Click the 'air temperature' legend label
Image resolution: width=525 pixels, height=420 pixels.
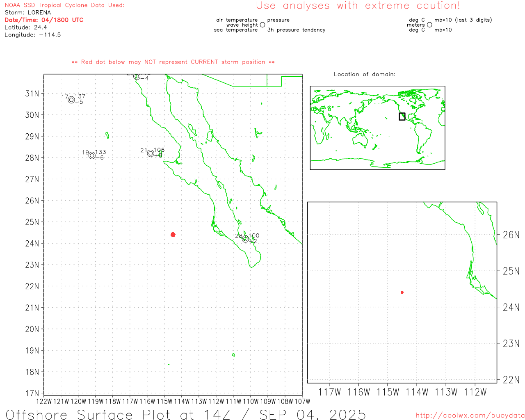(x=237, y=20)
